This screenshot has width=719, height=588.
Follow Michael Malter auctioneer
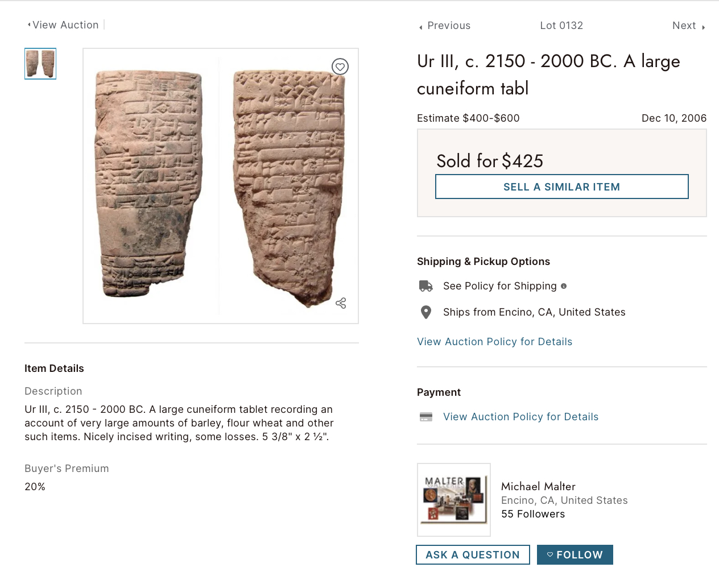click(x=575, y=555)
